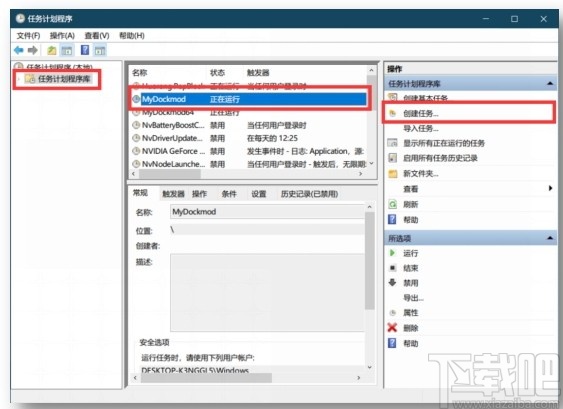The height and width of the screenshot is (409, 563).
Task: Open the 操作(A) menu
Action: pyautogui.click(x=62, y=36)
